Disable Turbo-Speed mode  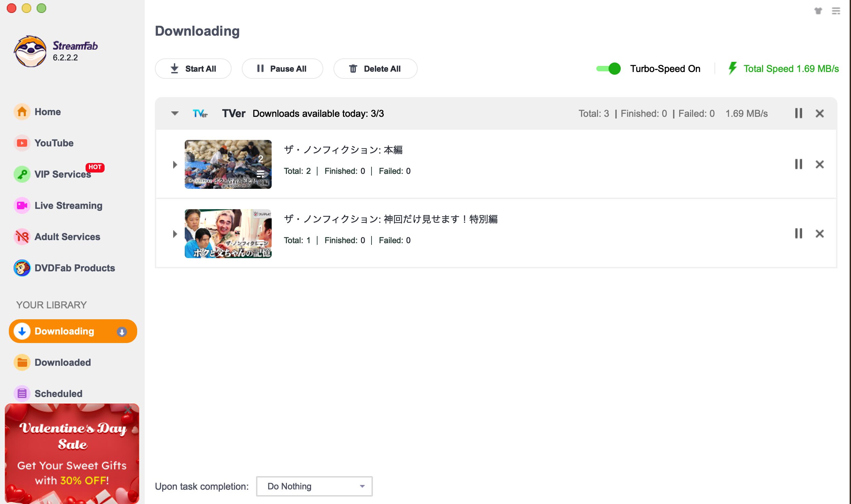pyautogui.click(x=608, y=69)
